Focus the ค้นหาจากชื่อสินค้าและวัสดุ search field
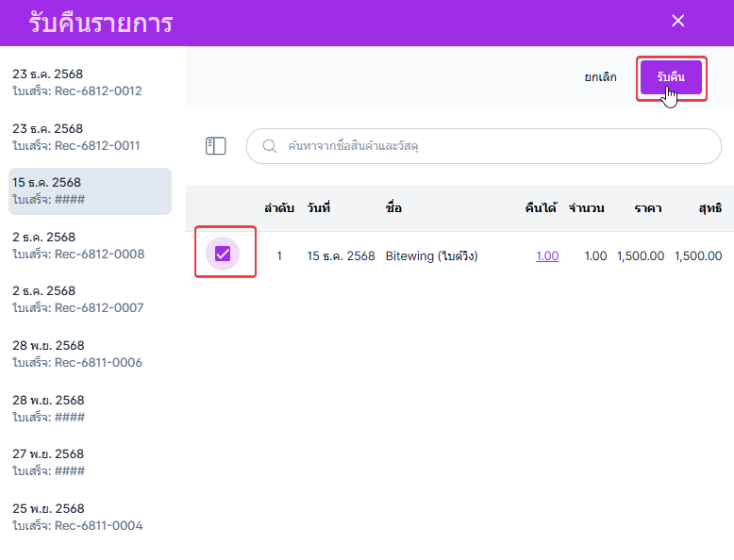Viewport: 734px width, 560px height. pos(484,146)
